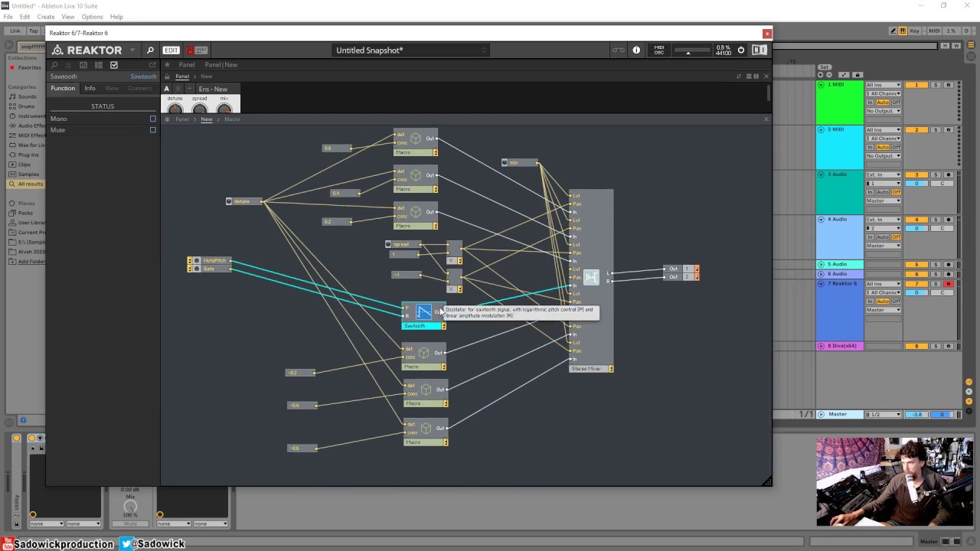The height and width of the screenshot is (551, 980).
Task: Collapse the 3 Audio track
Action: (822, 174)
